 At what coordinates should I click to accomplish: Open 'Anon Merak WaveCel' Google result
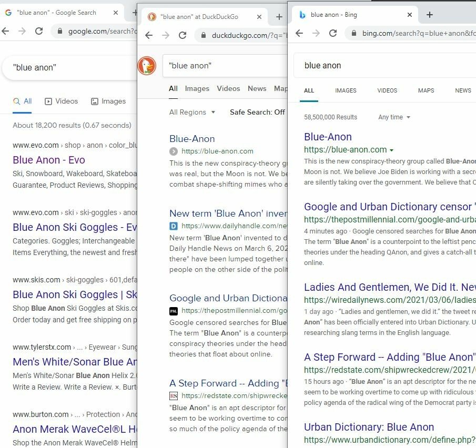click(75, 430)
